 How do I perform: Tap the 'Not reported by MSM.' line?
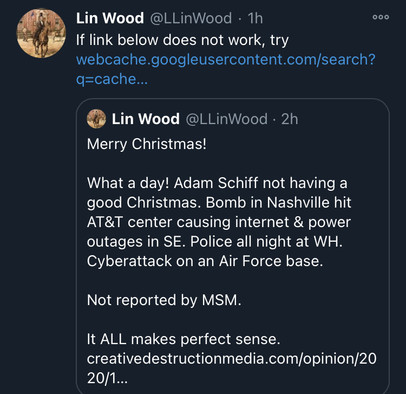(164, 300)
